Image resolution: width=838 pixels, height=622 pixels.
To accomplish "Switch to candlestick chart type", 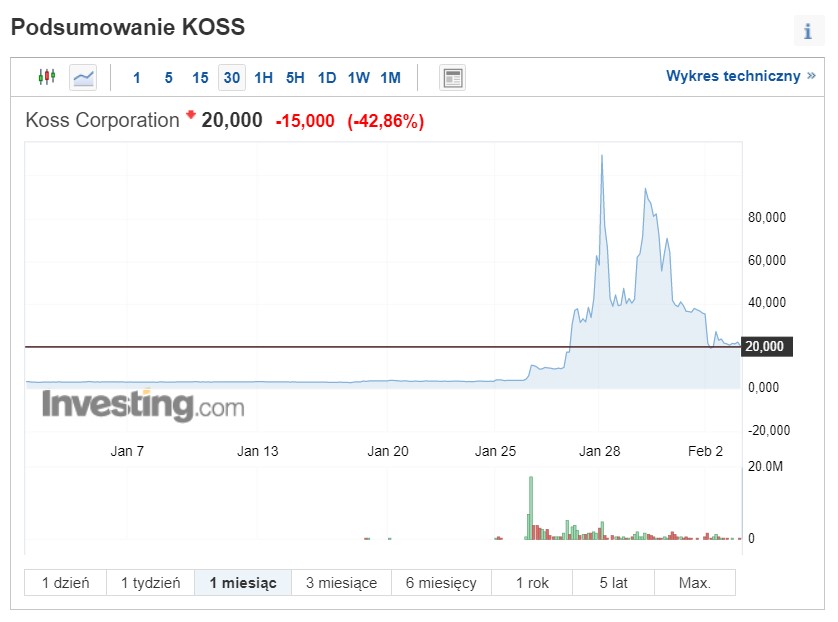I will 47,77.
